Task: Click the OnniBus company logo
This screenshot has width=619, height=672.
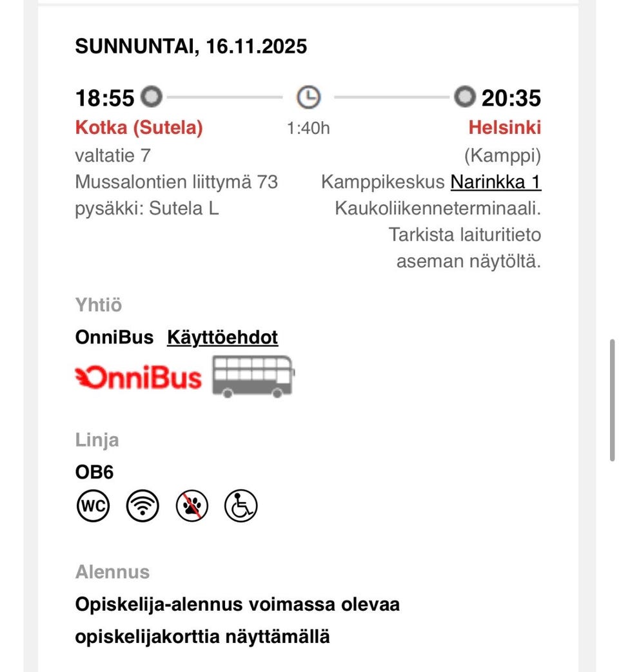Action: coord(139,378)
